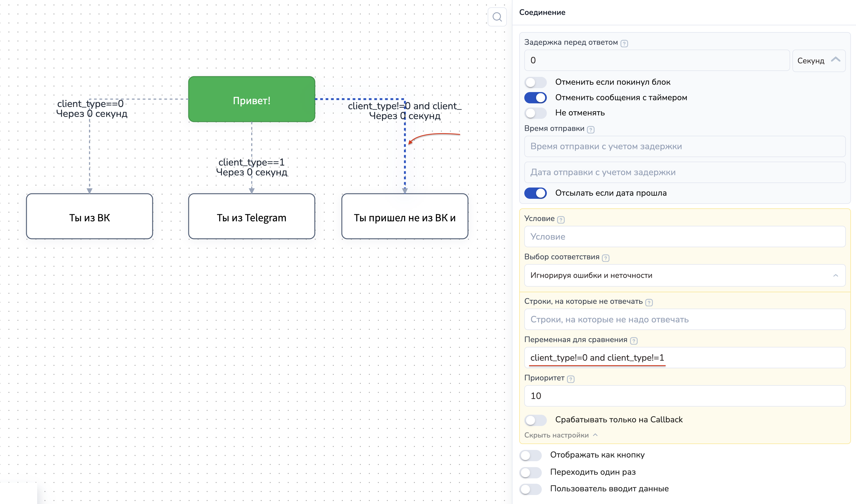Click help icon beside Выбор соответствия
Viewport: 856px width, 504px height.
point(605,258)
